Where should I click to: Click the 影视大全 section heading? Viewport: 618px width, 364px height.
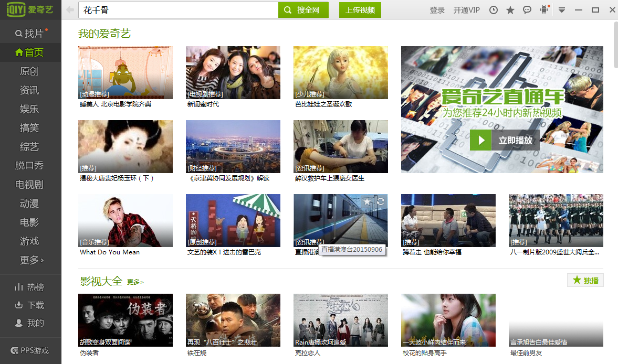(101, 281)
